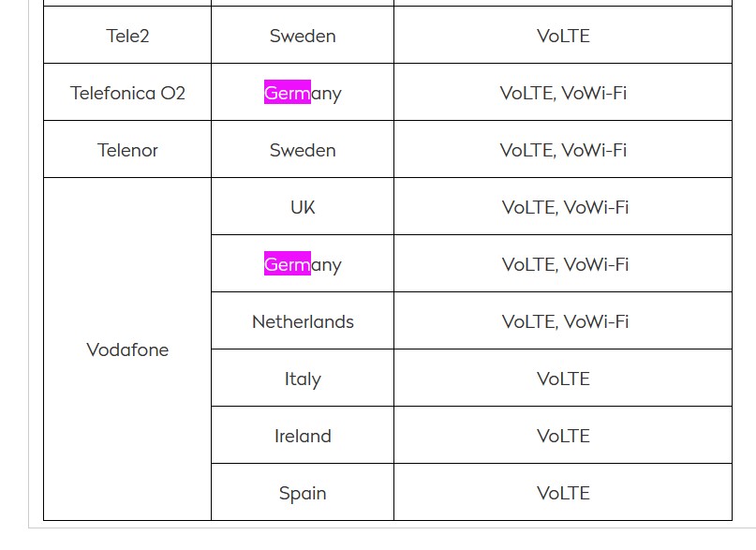Select the Sweden cell in Tele2 row
The width and height of the screenshot is (756, 550).
pos(303,36)
